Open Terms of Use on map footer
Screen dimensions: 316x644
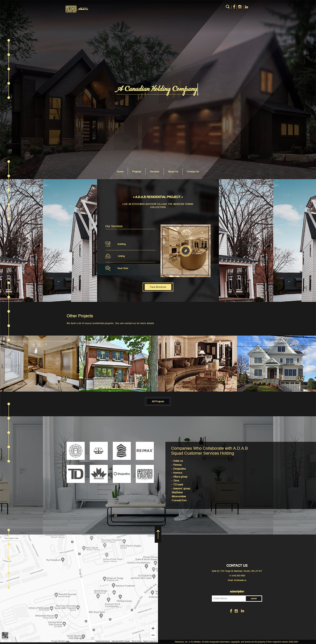tap(136, 641)
